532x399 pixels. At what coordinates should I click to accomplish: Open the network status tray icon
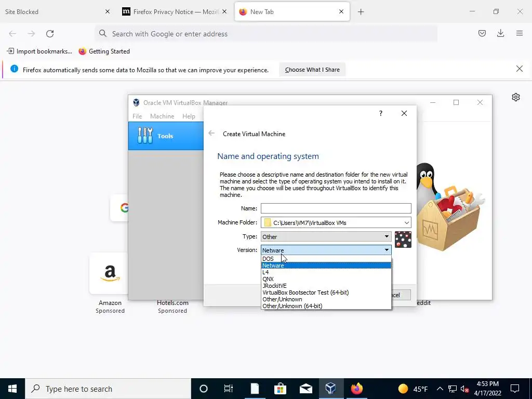pos(453,389)
